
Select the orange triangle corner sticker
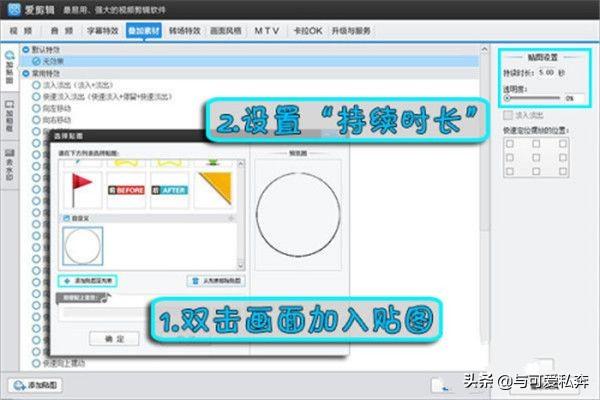pyautogui.click(x=212, y=190)
